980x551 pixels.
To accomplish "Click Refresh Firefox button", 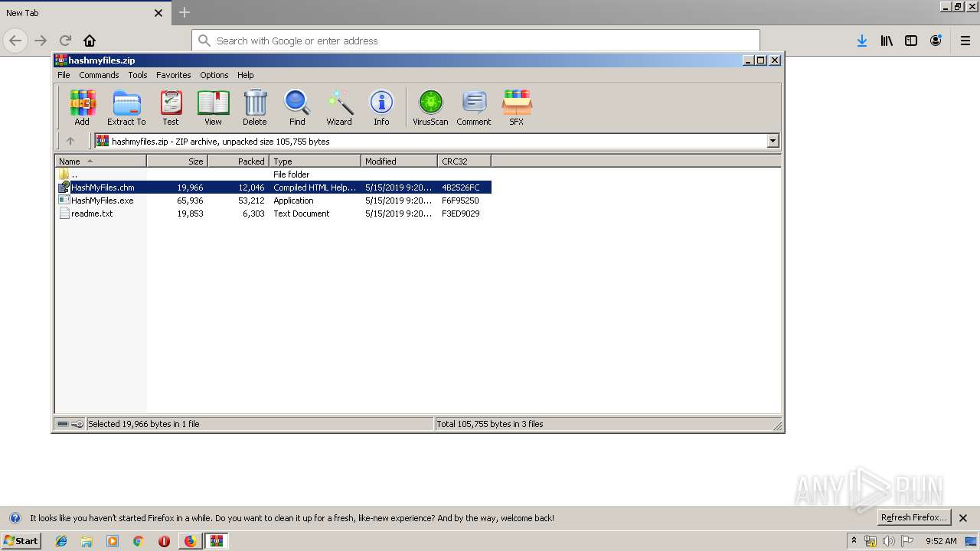I will [914, 517].
